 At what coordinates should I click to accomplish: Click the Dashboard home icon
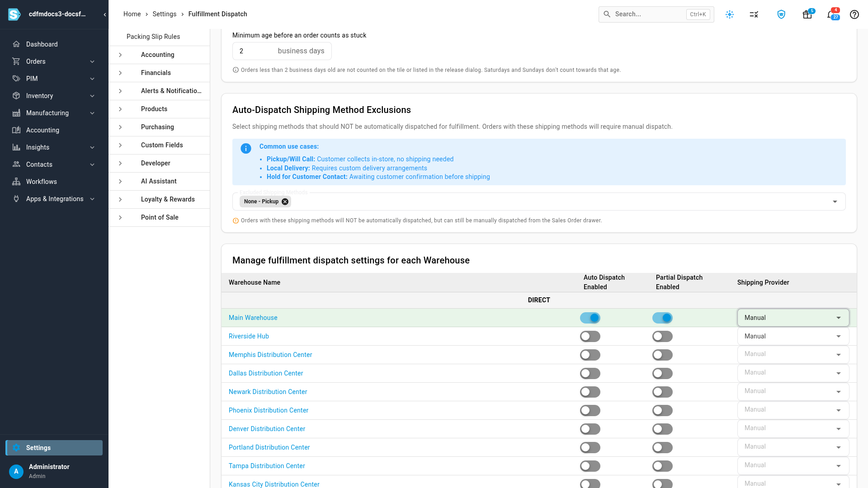[x=16, y=44]
